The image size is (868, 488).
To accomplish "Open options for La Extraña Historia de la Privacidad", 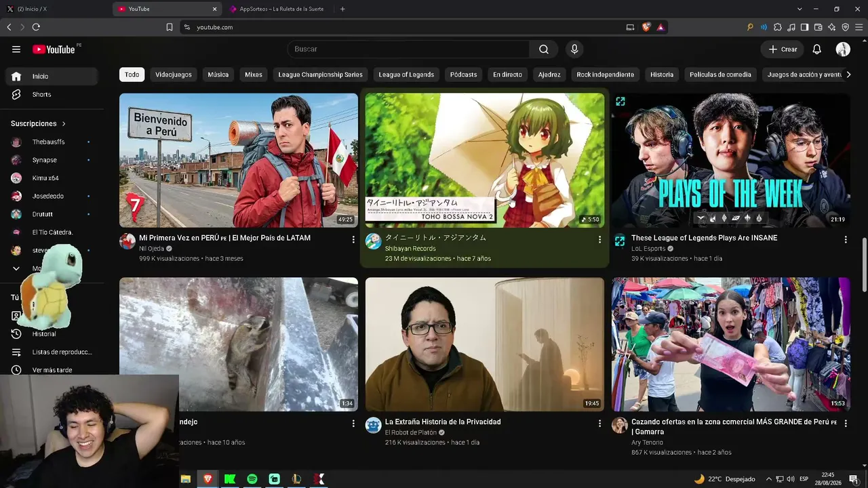I will pos(599,423).
